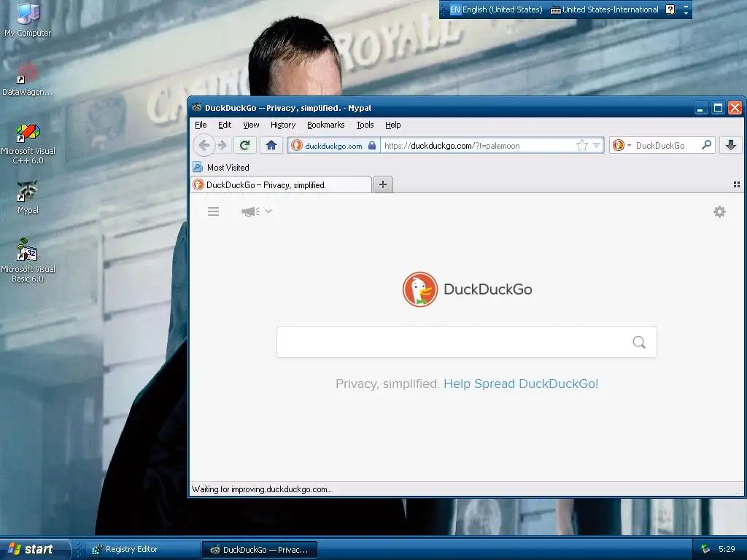Click the taskbar clock showing 5:29
The height and width of the screenshot is (560, 747).
727,549
